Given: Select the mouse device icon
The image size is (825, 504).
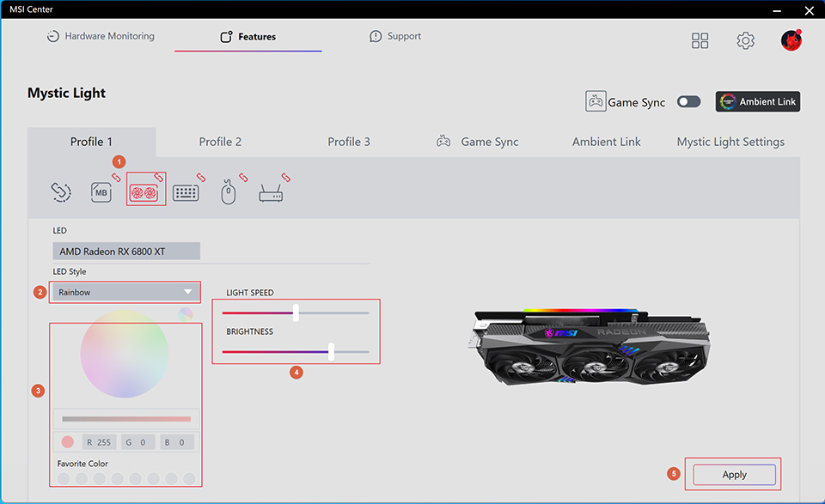Looking at the screenshot, I should [229, 191].
